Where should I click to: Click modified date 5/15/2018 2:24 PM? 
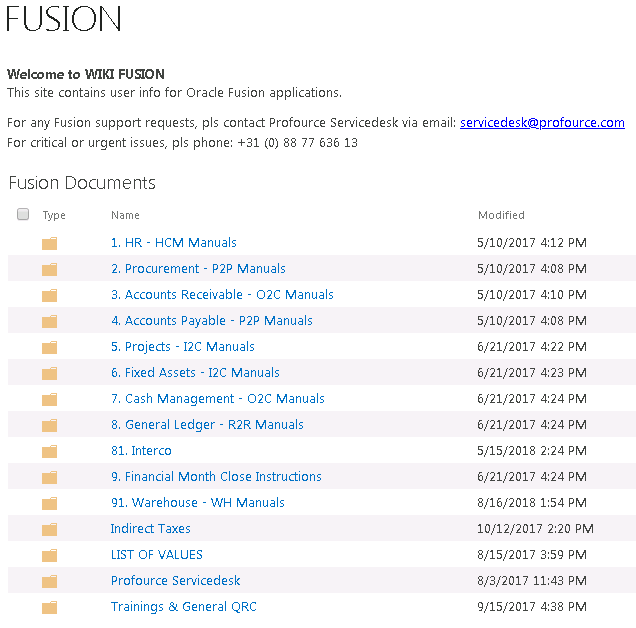pyautogui.click(x=532, y=450)
